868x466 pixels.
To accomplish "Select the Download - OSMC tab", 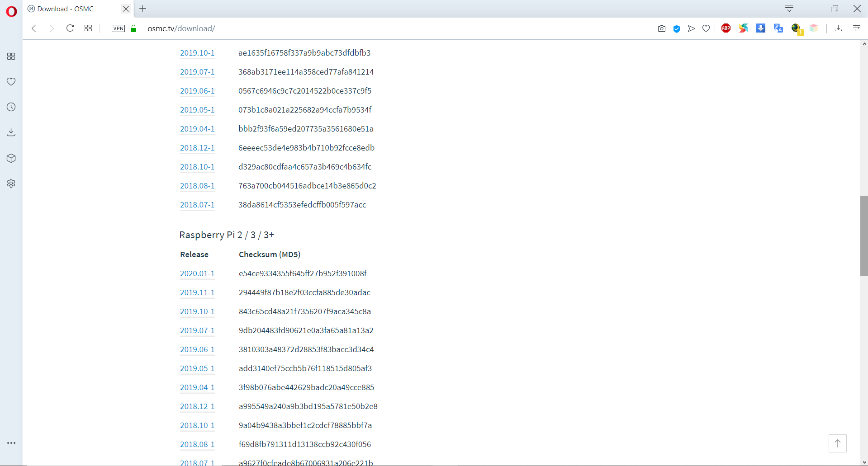I will pyautogui.click(x=79, y=9).
